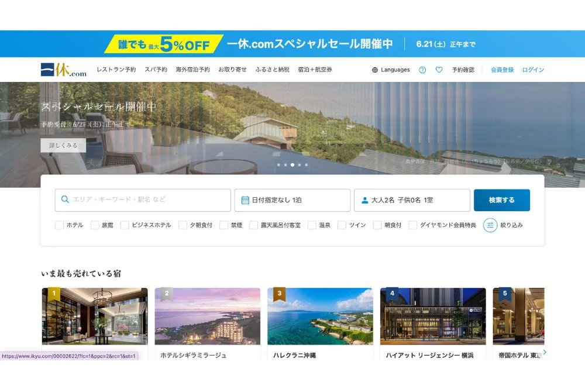The image size is (585, 392).
Task: Enable the 禁煙 filter
Action: pyautogui.click(x=223, y=225)
